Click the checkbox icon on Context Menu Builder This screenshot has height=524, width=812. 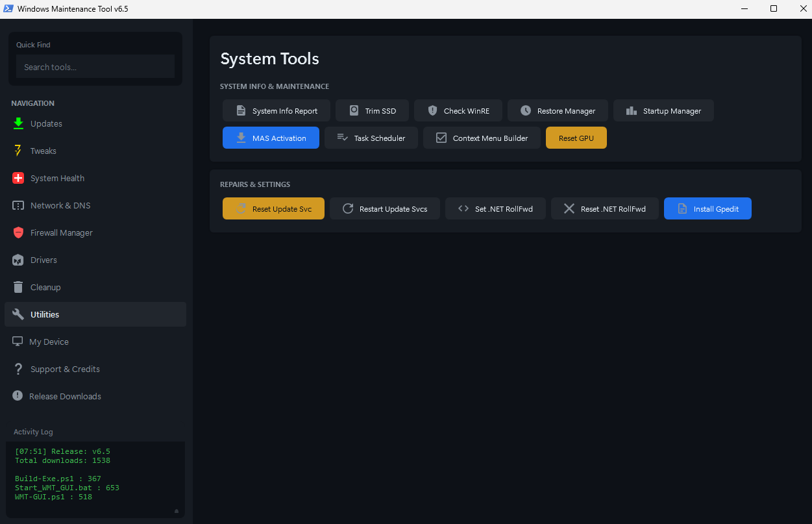[x=441, y=138]
